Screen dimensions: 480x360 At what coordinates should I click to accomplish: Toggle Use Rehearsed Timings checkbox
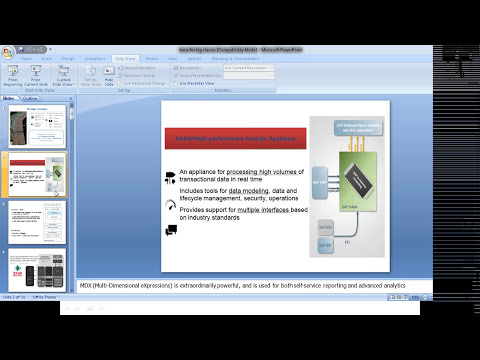(120, 83)
